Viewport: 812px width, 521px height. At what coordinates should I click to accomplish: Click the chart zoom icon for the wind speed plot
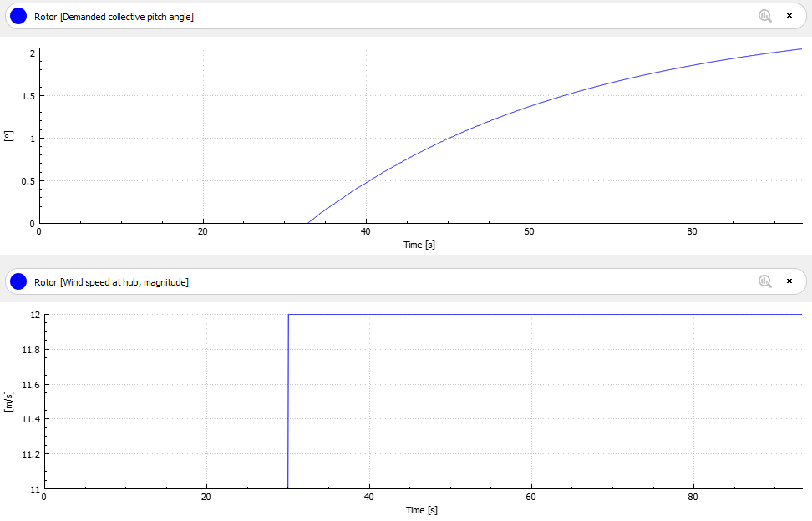pos(765,281)
